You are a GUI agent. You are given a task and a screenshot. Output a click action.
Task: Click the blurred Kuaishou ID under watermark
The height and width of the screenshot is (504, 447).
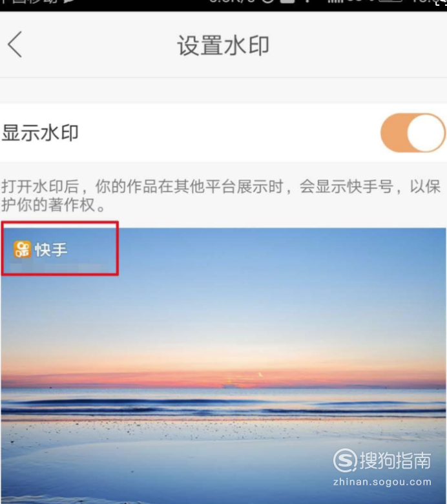pos(56,267)
